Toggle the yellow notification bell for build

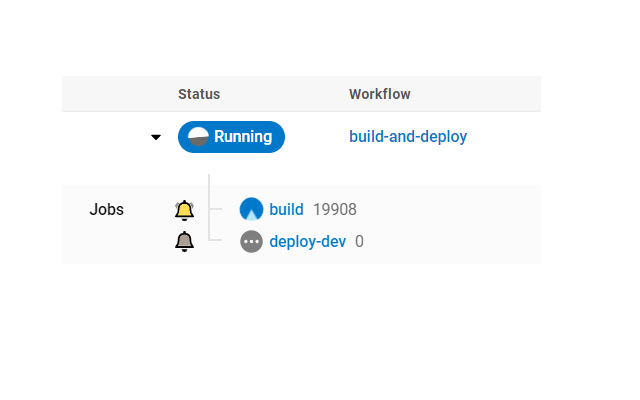(x=184, y=210)
